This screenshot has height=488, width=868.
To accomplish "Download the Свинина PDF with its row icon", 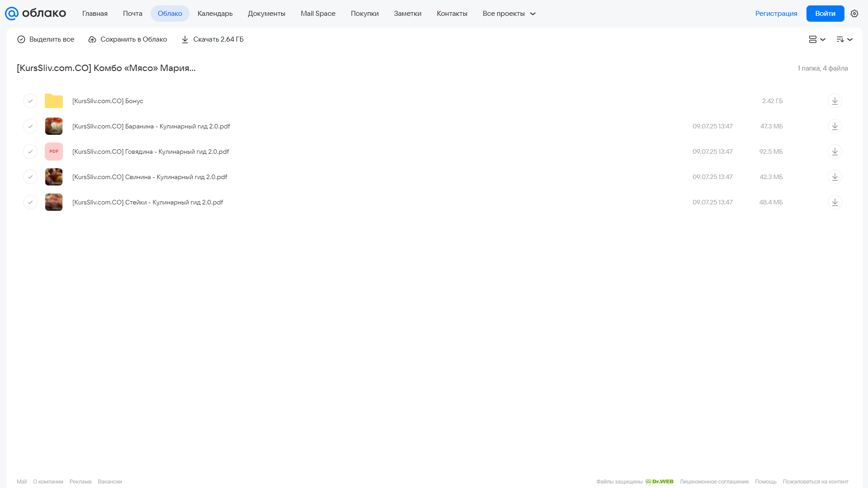I will coord(835,177).
